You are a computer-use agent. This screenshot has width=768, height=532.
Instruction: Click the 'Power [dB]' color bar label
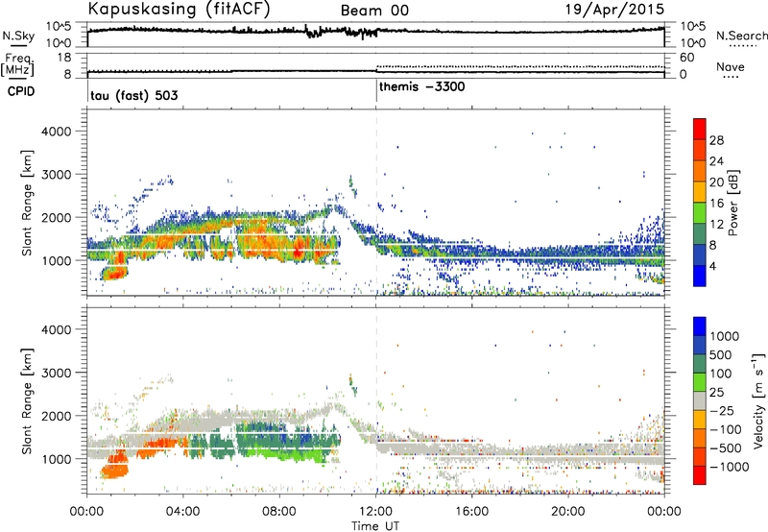click(x=732, y=203)
